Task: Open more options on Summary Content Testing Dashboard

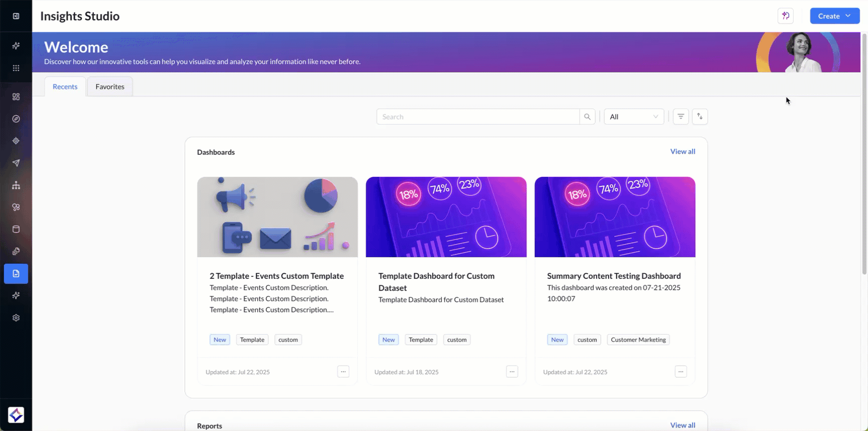Action: 681,372
